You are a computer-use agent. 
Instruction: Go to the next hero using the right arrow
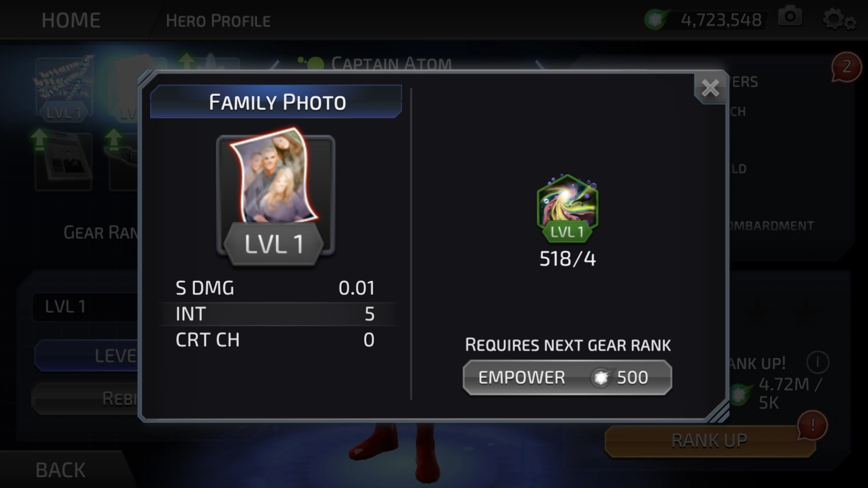(x=539, y=65)
